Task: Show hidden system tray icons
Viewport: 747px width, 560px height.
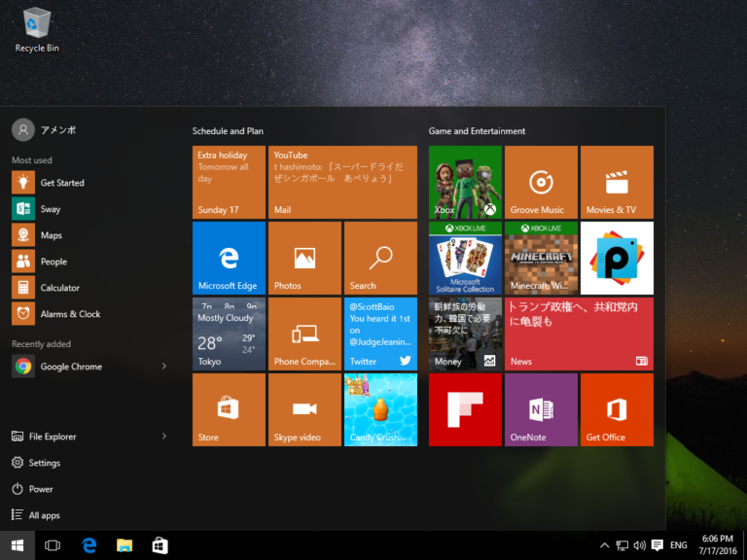Action: [x=604, y=545]
